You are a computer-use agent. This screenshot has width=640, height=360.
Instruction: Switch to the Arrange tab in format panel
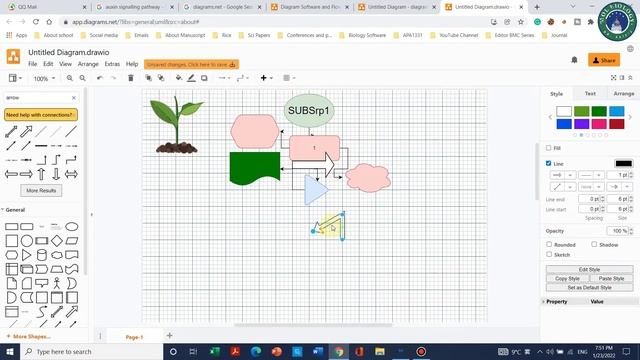pos(624,93)
